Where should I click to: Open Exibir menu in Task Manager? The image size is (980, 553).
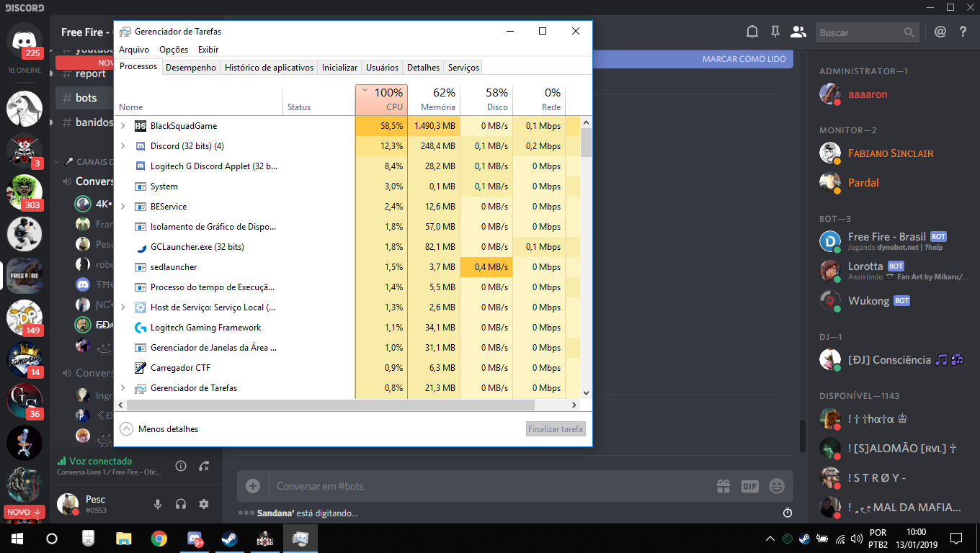click(208, 50)
